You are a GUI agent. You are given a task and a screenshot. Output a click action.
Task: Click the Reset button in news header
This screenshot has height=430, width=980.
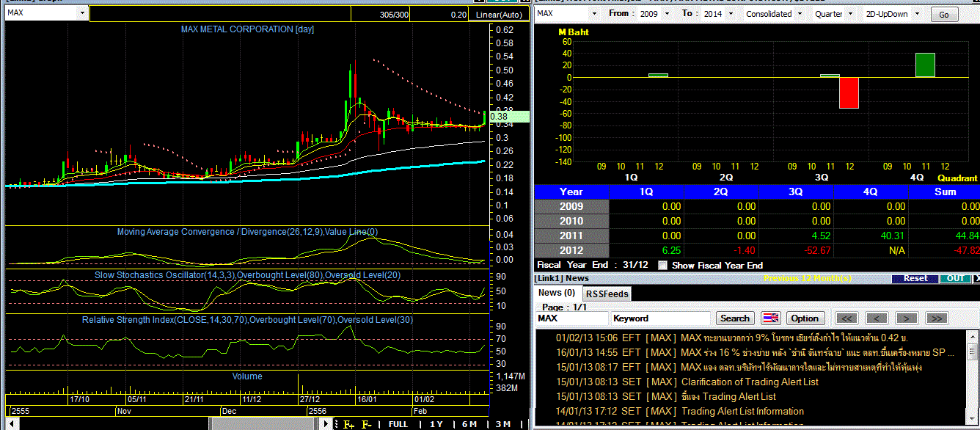[x=915, y=279]
